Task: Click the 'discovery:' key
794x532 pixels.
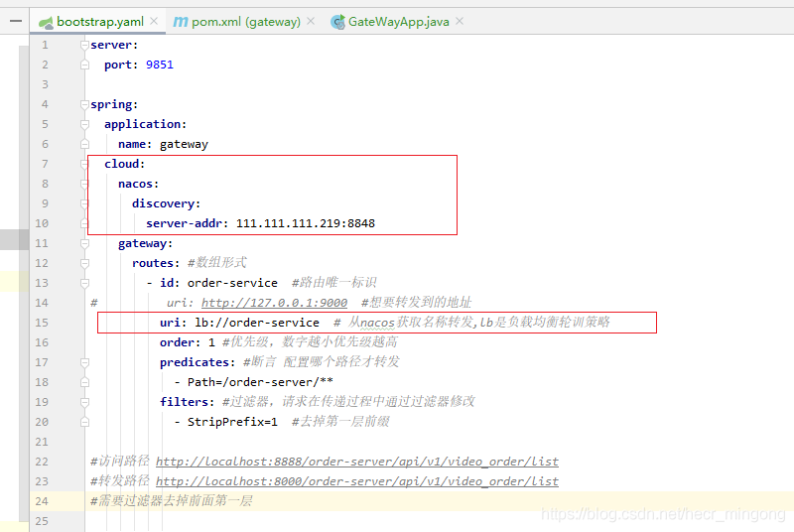Action: [x=166, y=204]
